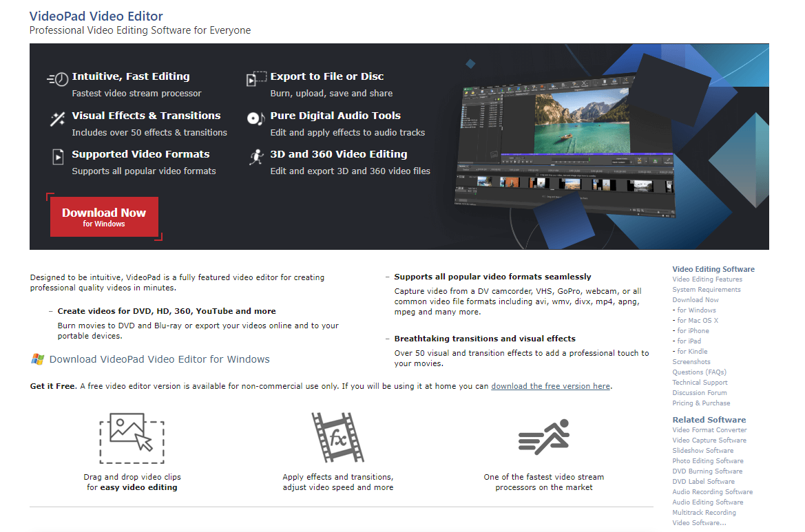Open Audio Editing Software link
The image size is (805, 532).
tap(707, 502)
